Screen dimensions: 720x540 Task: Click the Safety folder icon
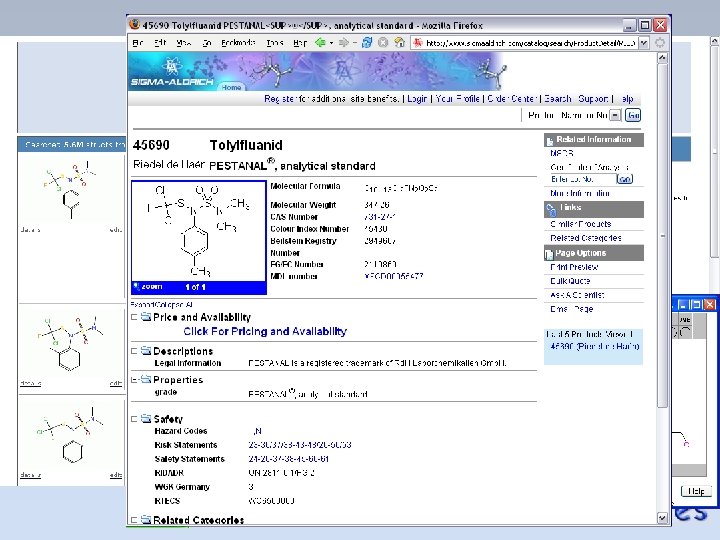click(146, 418)
